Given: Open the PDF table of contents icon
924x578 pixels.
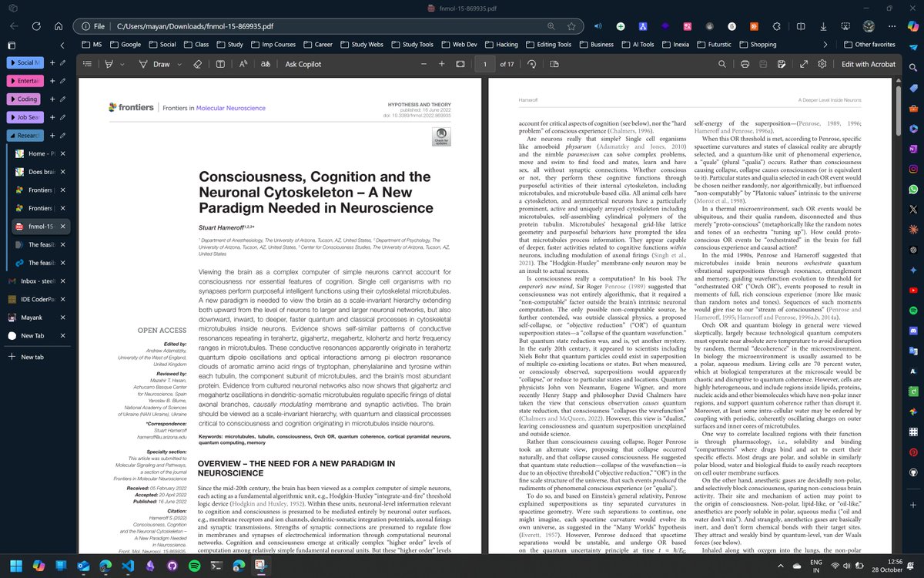Looking at the screenshot, I should click(x=88, y=64).
